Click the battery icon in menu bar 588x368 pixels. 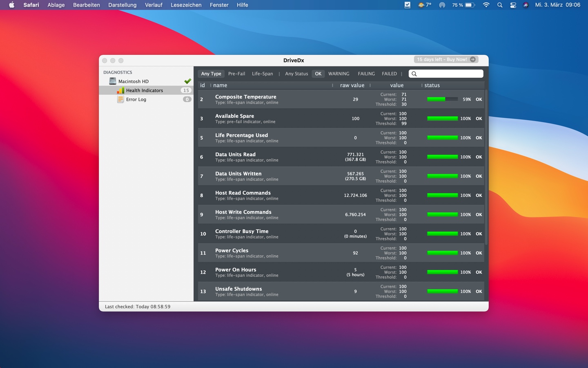pos(470,5)
